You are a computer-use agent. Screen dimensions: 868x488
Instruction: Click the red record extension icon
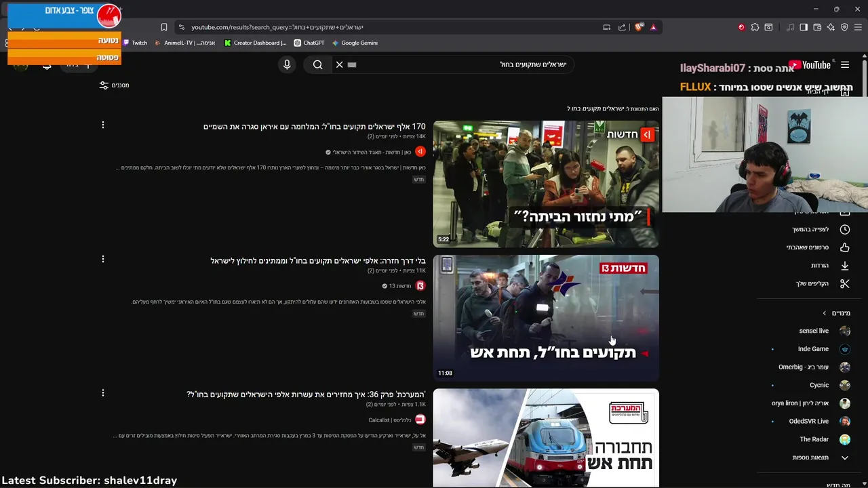pos(741,27)
